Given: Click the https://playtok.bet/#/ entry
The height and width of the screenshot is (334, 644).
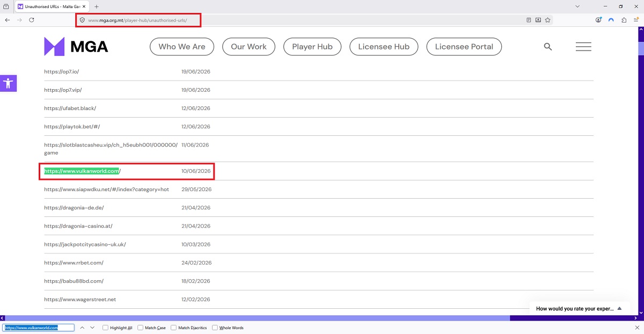Looking at the screenshot, I should pyautogui.click(x=72, y=127).
